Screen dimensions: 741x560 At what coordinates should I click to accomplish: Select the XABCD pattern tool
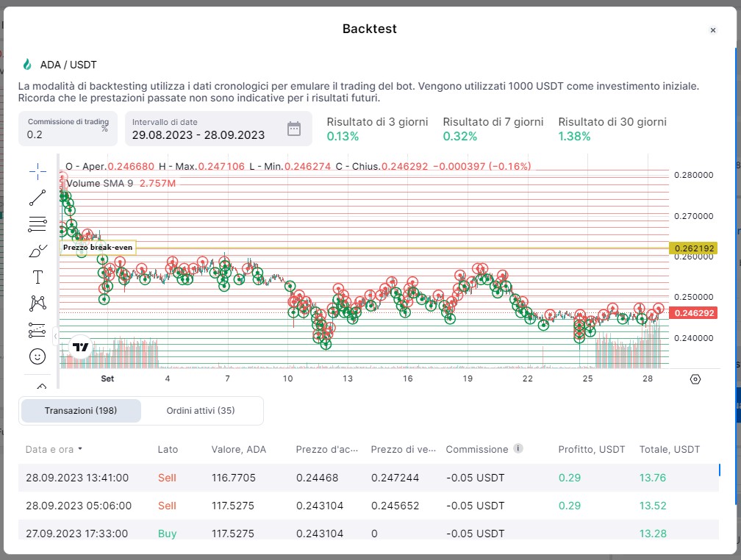[37, 304]
